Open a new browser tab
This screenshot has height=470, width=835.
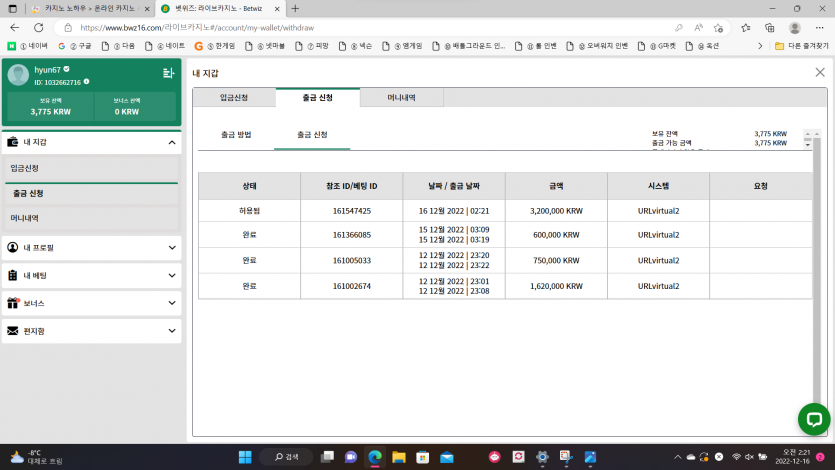(295, 9)
